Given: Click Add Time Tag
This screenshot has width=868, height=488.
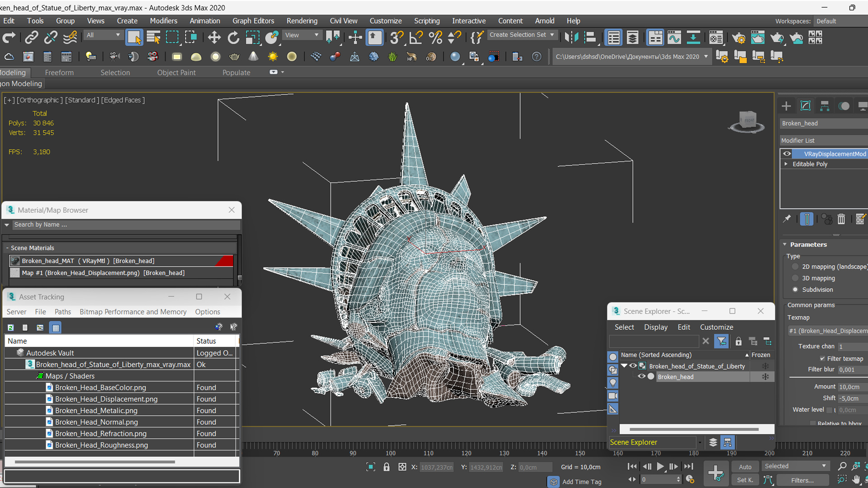Looking at the screenshot, I should 581,482.
